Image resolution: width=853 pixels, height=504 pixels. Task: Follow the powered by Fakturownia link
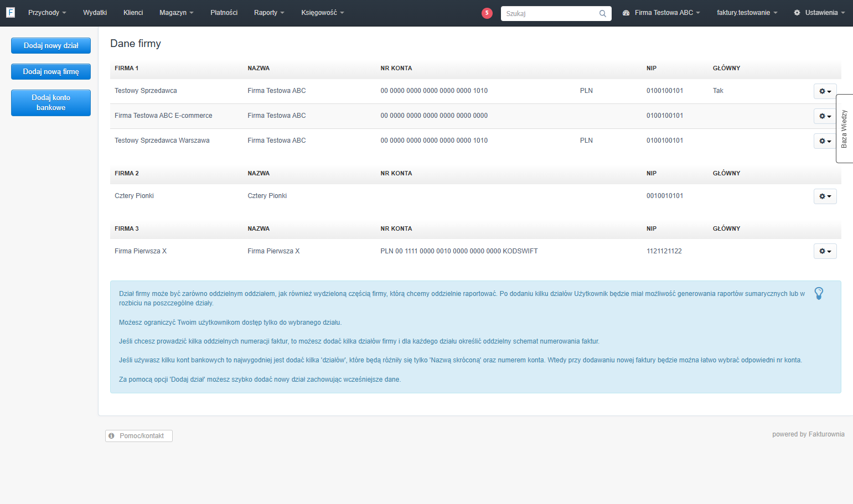pyautogui.click(x=808, y=434)
